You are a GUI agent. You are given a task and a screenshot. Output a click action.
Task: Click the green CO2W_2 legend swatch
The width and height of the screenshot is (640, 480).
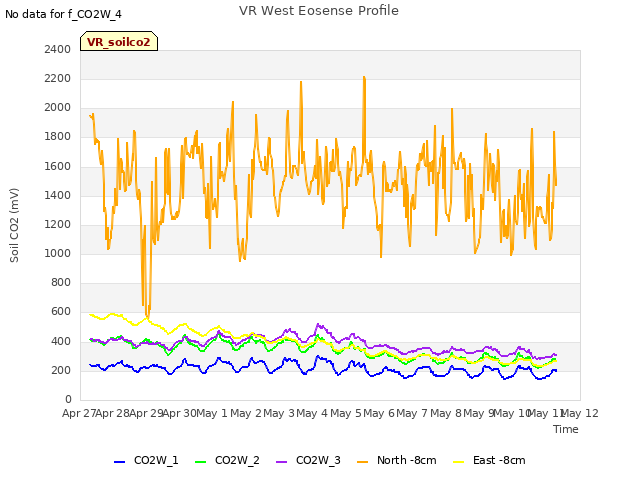click(x=200, y=462)
